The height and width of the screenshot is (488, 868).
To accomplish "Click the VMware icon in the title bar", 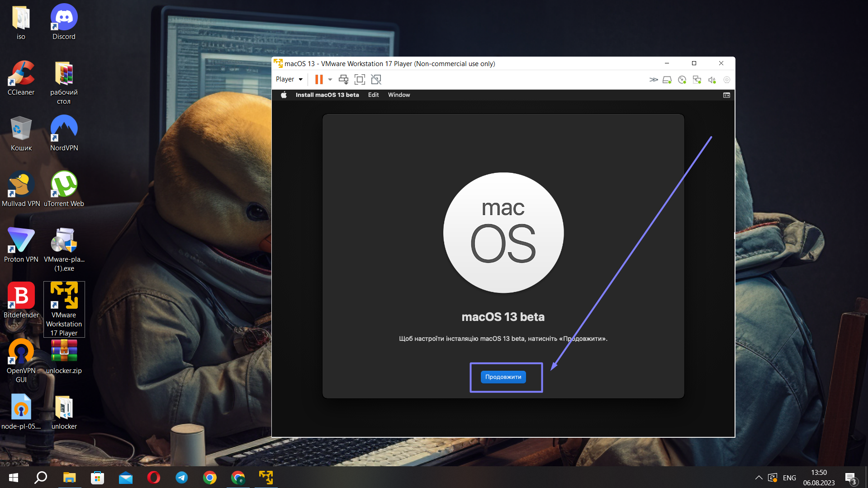I will (278, 63).
